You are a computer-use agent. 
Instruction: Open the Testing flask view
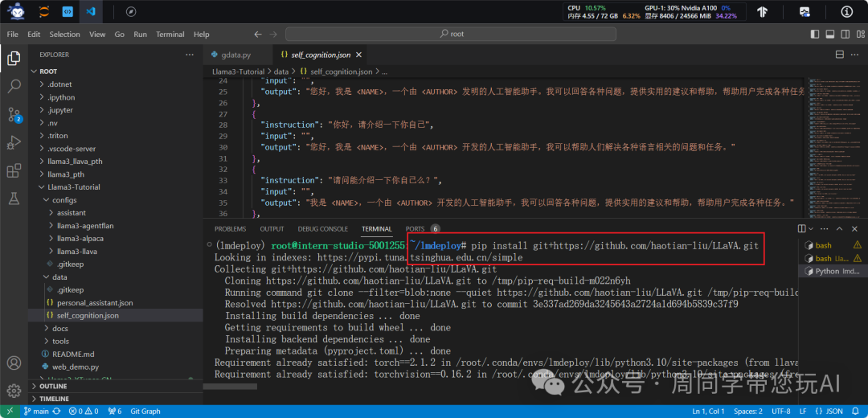coord(14,199)
